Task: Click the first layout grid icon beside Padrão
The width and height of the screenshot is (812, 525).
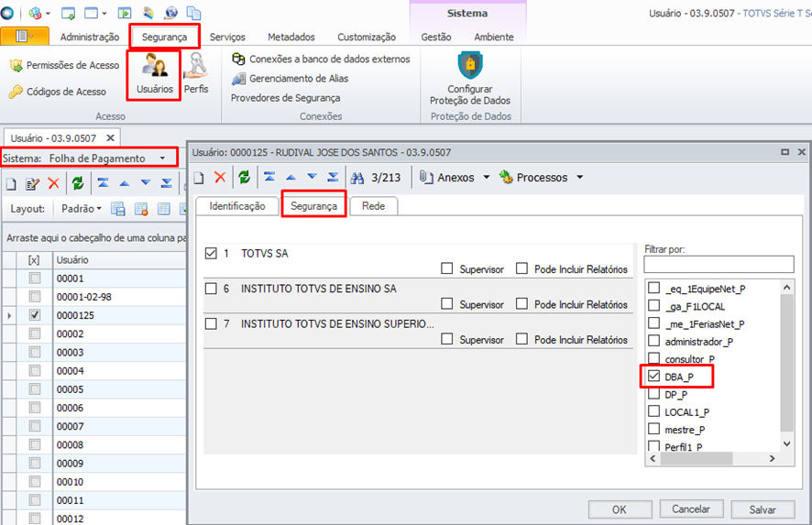Action: point(118,209)
